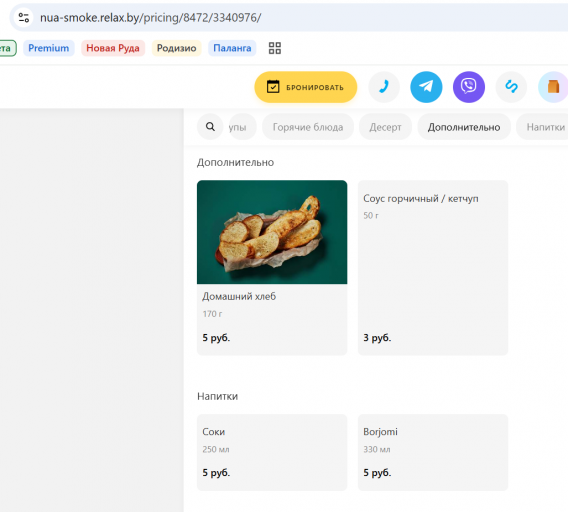Click the blue phone call icon
This screenshot has width=568, height=512.
coord(384,87)
